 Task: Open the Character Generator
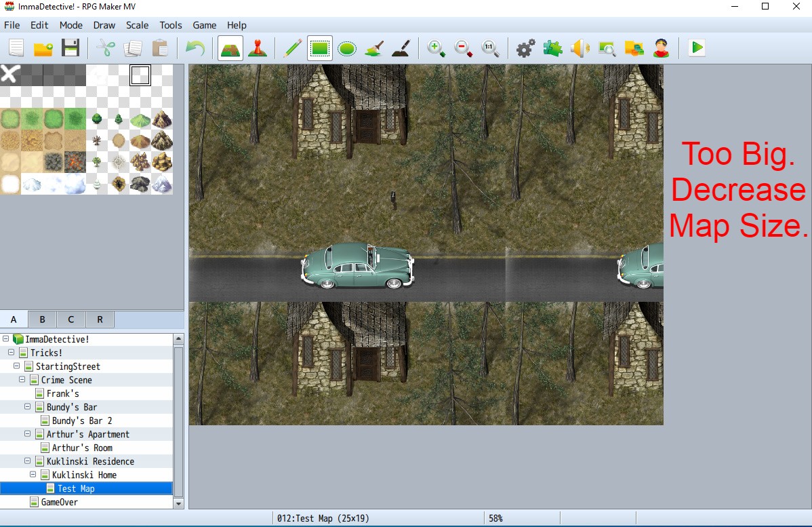(x=661, y=48)
